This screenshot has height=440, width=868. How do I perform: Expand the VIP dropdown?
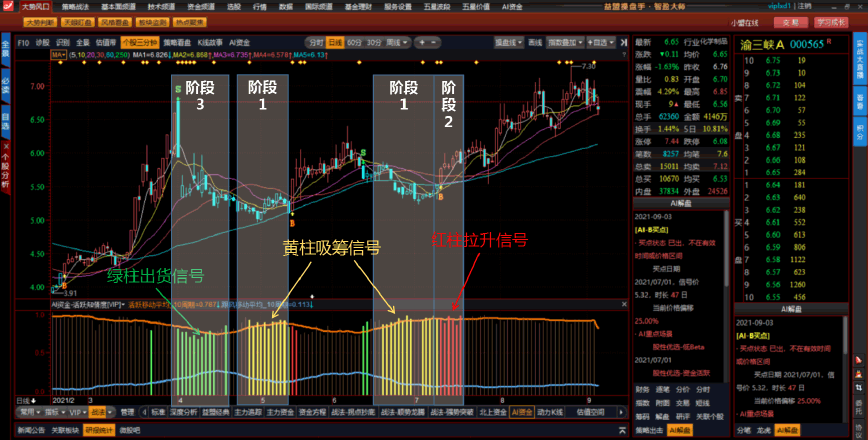tap(77, 412)
